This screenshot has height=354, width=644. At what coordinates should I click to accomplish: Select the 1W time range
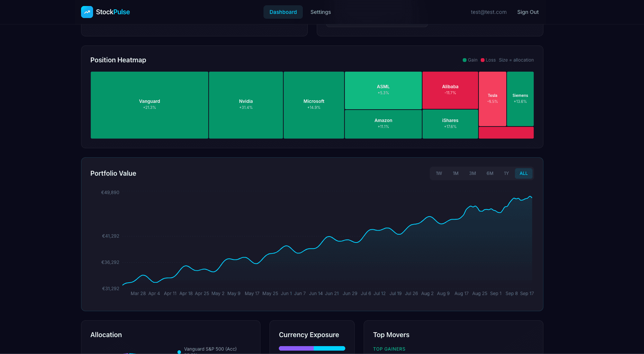point(439,173)
